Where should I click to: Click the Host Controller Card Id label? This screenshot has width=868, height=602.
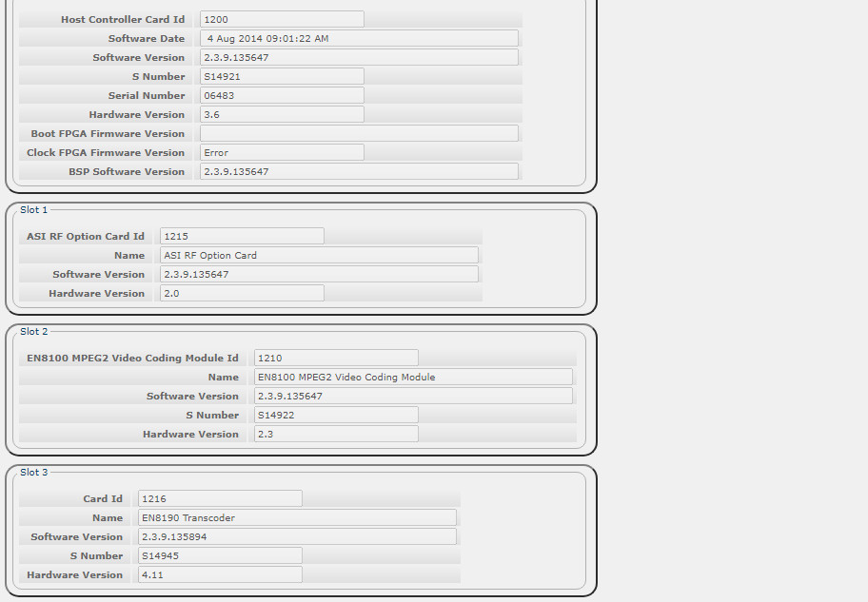123,19
